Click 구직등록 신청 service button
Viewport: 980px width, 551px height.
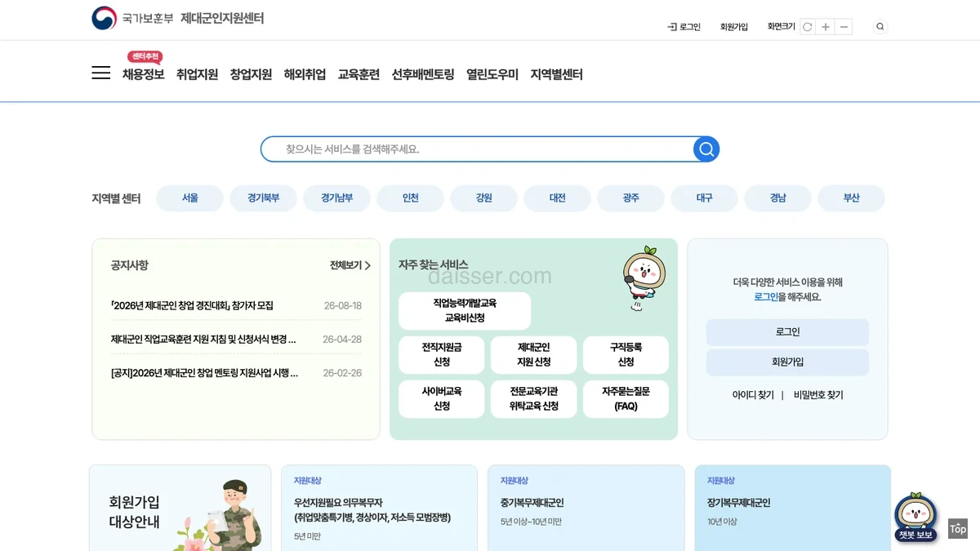coord(626,355)
